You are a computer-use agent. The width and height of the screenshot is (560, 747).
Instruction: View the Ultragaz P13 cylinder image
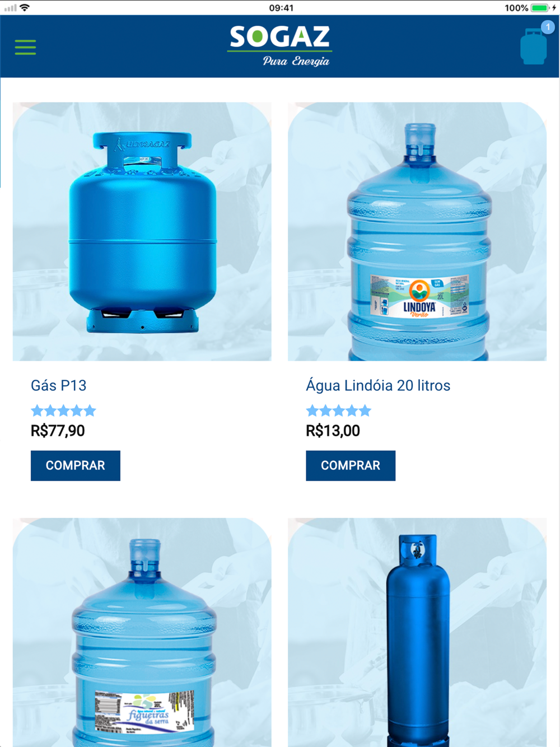[x=142, y=232]
